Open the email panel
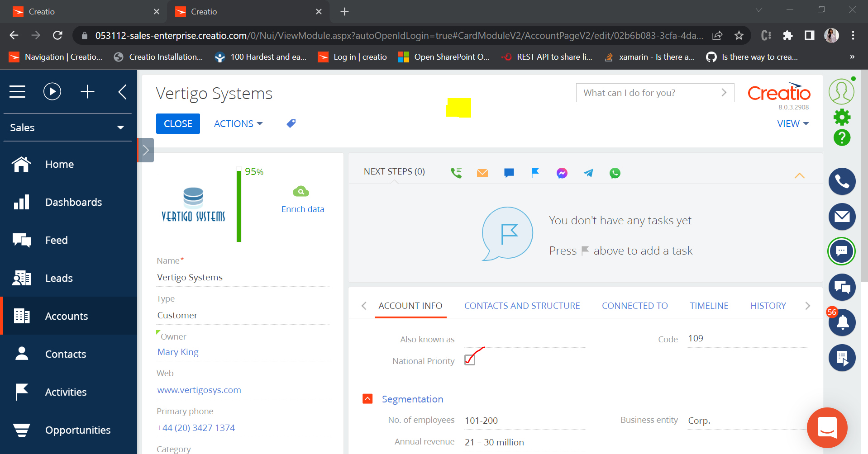 point(842,217)
